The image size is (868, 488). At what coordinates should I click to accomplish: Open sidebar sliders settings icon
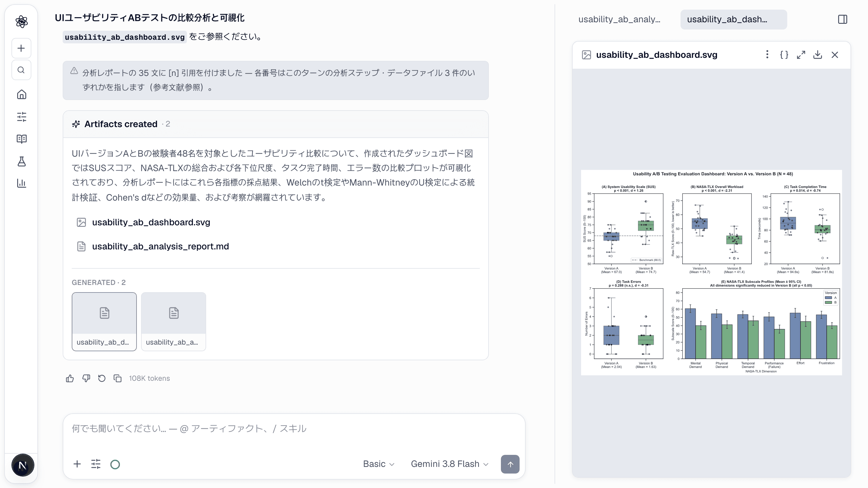pyautogui.click(x=22, y=117)
